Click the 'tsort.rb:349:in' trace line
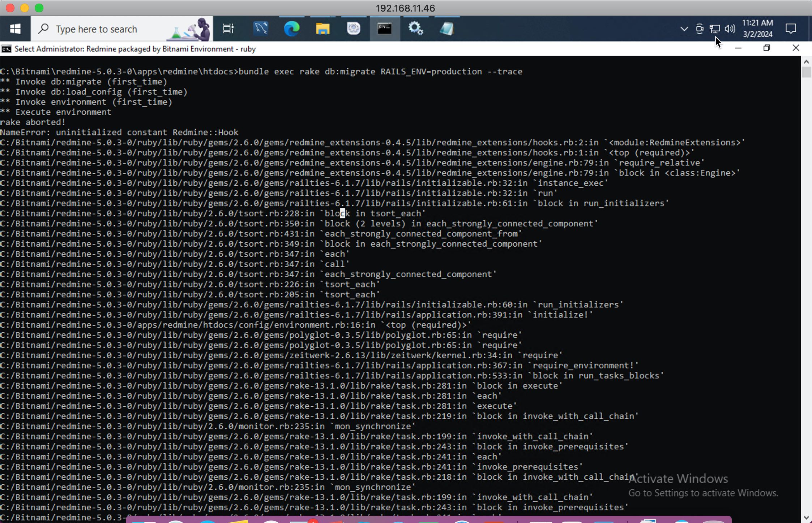The width and height of the screenshot is (812, 523). (271, 243)
